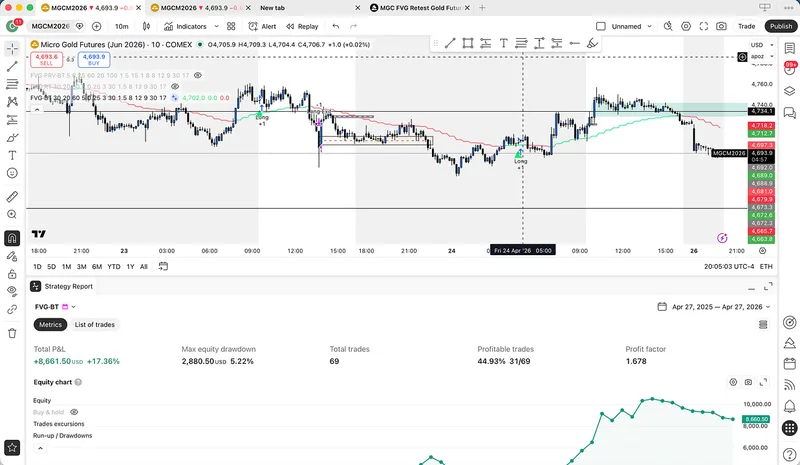Check the layout checkbox next to Unnamed
Viewport: 800px width, 465px height.
coord(601,26)
